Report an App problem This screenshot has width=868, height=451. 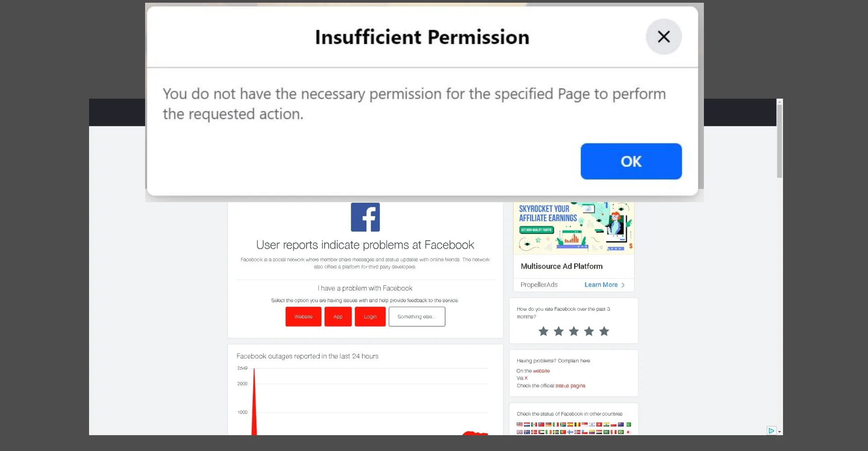coord(338,317)
